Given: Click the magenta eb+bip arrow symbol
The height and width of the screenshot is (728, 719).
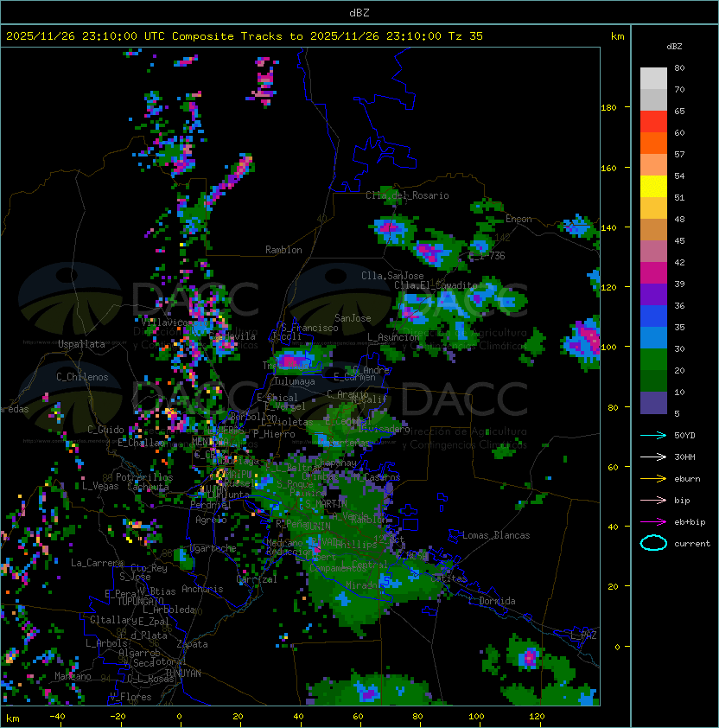Looking at the screenshot, I should 653,521.
